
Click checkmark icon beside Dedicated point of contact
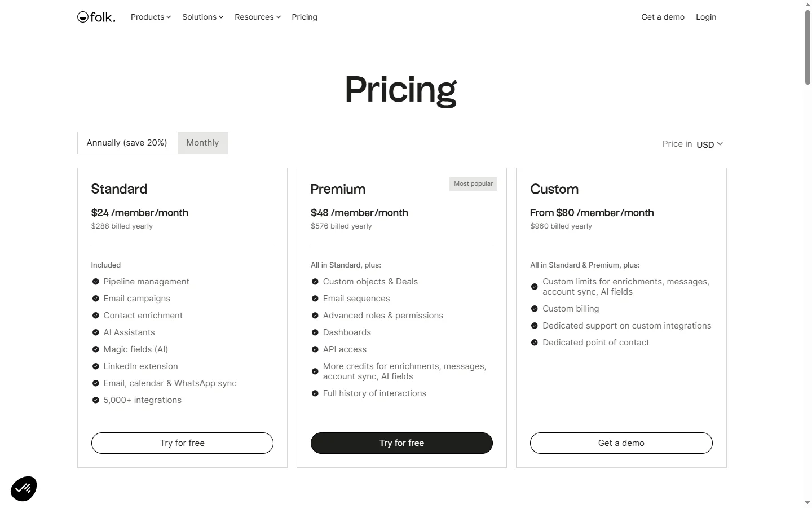[x=535, y=343]
